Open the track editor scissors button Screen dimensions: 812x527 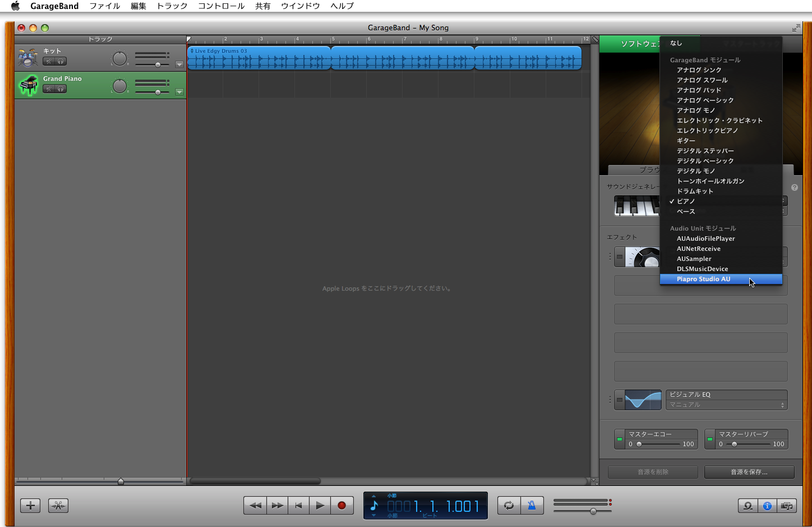point(58,506)
